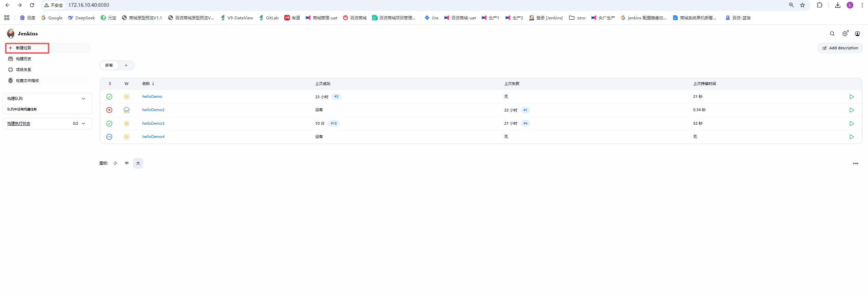Sort by 上次成功 column header
The image size is (868, 296).
click(x=322, y=84)
